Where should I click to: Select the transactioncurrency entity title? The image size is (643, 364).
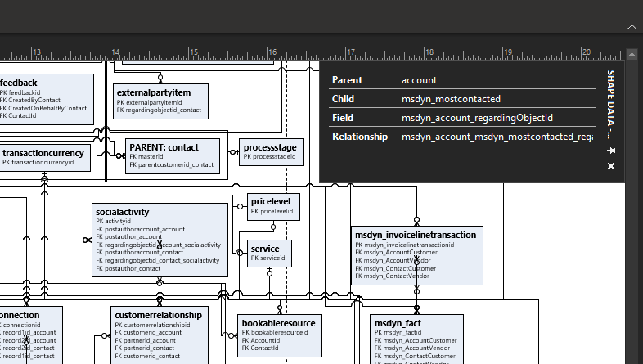click(x=43, y=153)
